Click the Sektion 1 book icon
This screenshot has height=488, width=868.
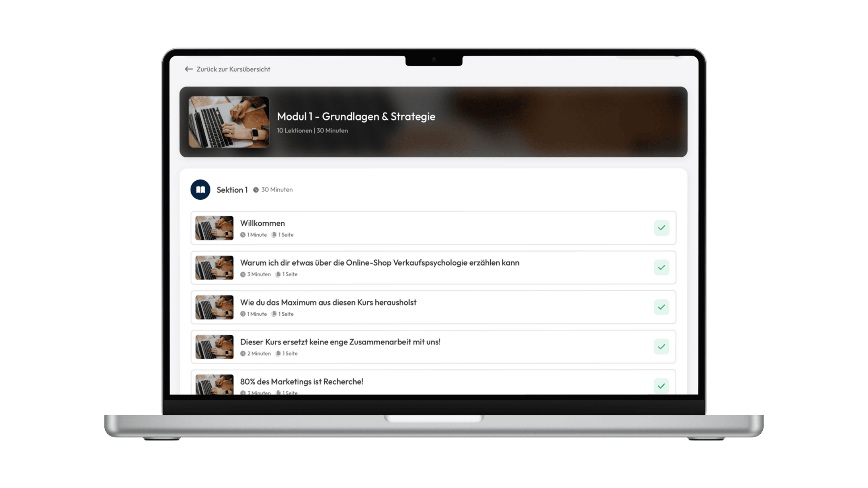click(200, 190)
